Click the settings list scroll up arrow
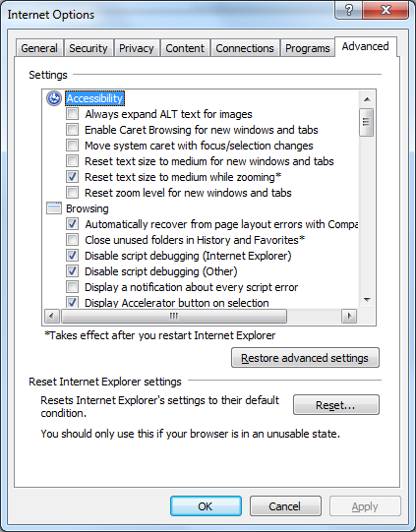The width and height of the screenshot is (416, 532). pos(367,99)
